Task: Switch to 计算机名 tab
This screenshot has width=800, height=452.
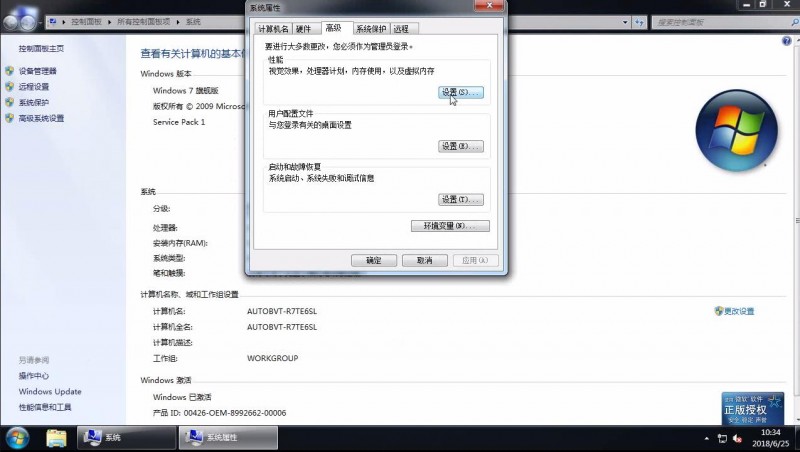Action: [x=273, y=29]
